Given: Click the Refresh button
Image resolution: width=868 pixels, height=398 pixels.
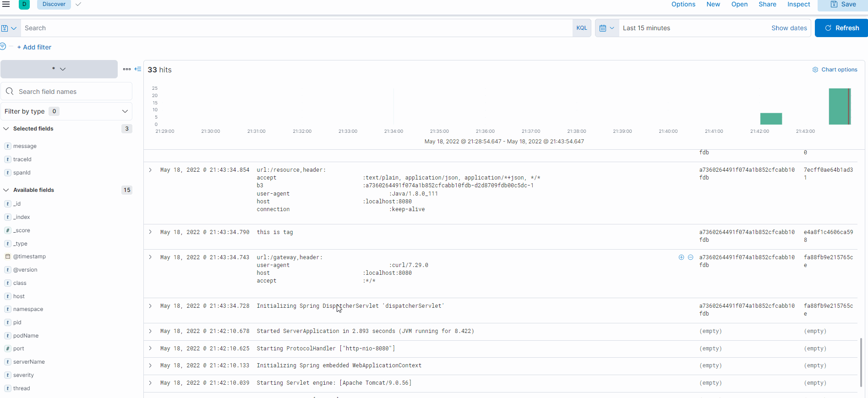Looking at the screenshot, I should point(841,28).
